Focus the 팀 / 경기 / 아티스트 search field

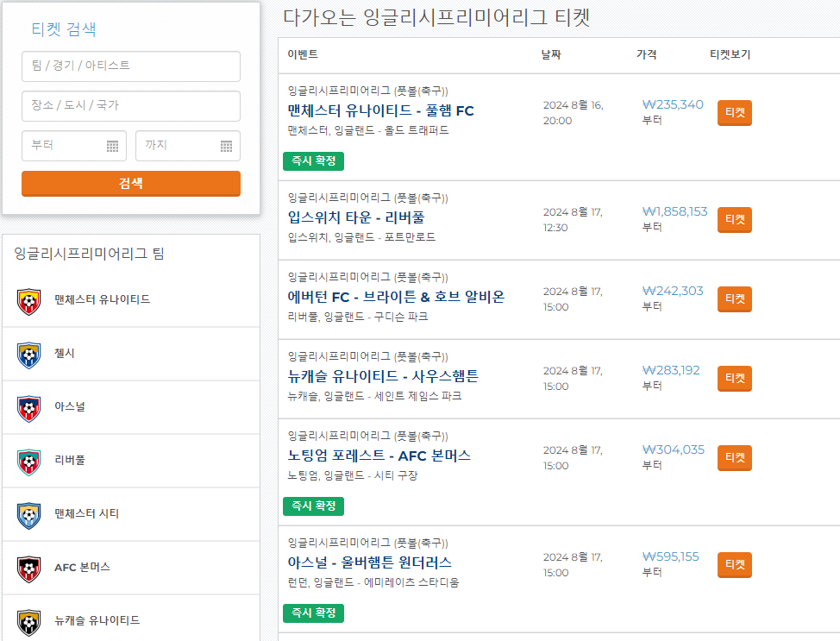131,66
